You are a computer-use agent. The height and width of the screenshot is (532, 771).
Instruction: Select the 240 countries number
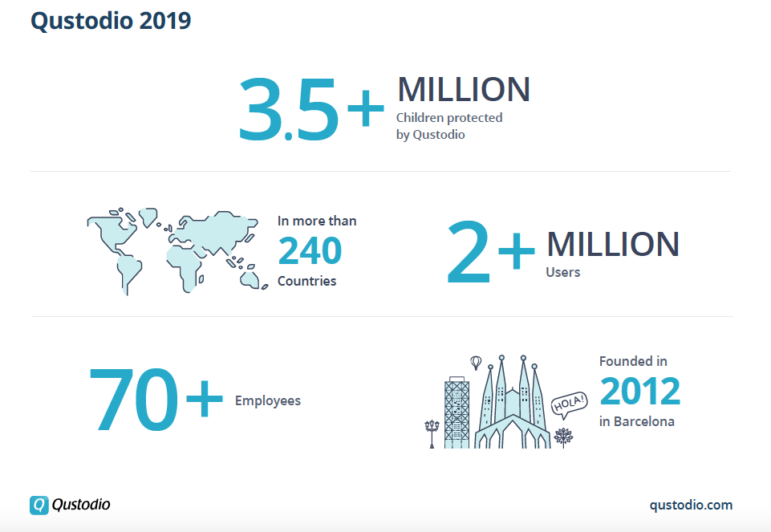coord(310,251)
